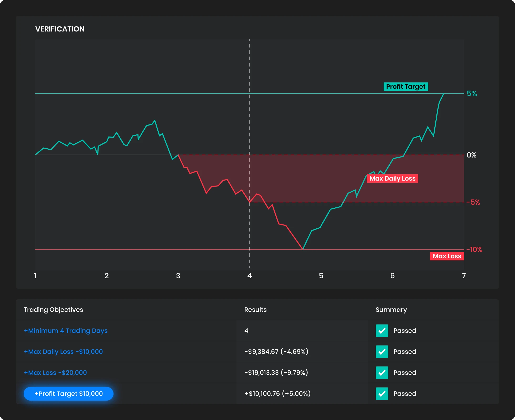Click the Trading Objectives column header
The width and height of the screenshot is (515, 420).
pos(53,310)
